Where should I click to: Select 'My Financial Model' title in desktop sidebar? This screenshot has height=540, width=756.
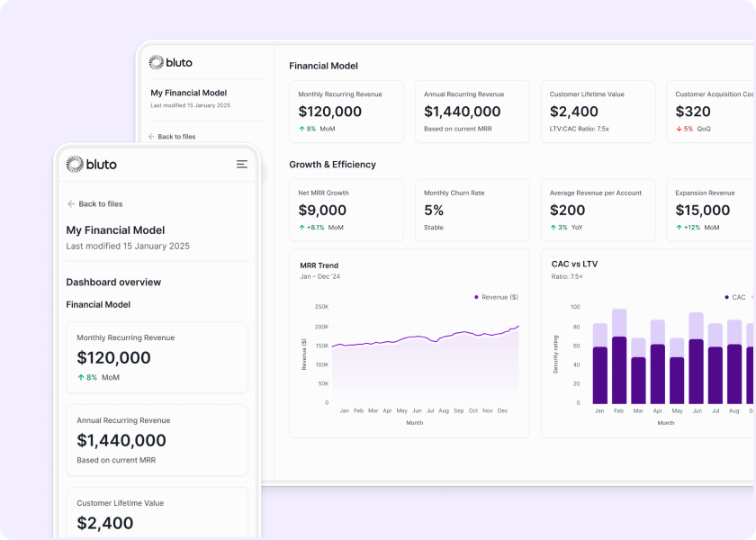188,93
